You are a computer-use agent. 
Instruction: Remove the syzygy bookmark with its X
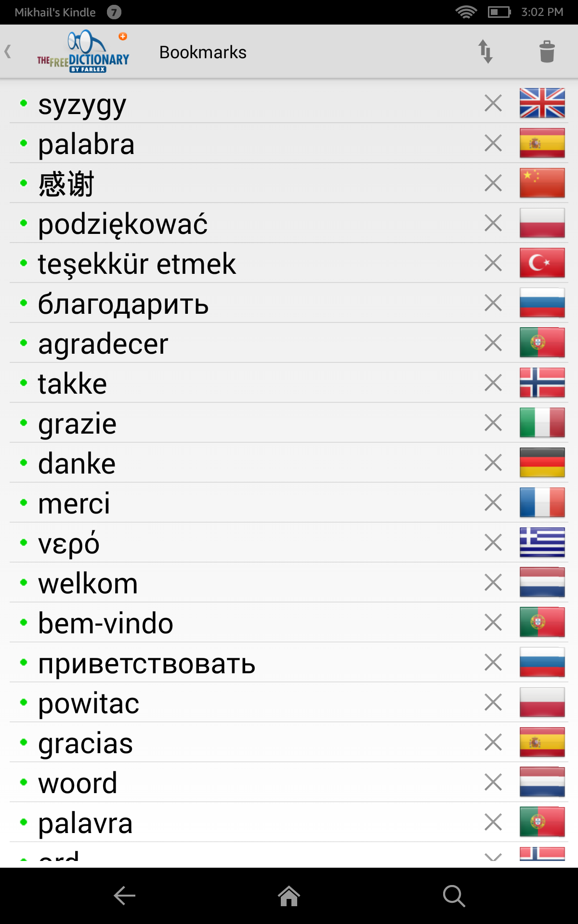tap(492, 103)
